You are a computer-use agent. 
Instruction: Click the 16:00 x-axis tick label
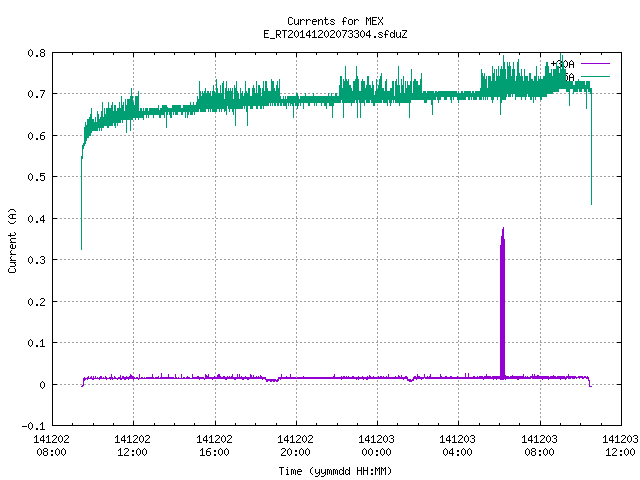(214, 452)
